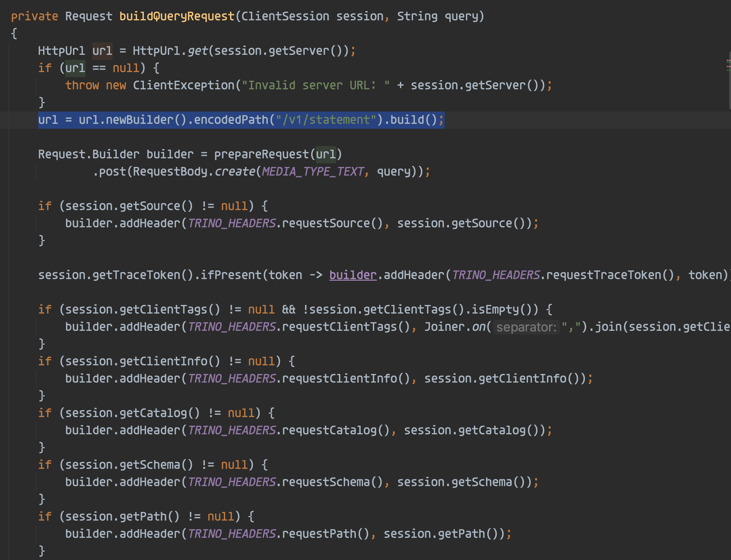
Task: Click the 'token ->' lambda parameter
Action: [x=296, y=275]
